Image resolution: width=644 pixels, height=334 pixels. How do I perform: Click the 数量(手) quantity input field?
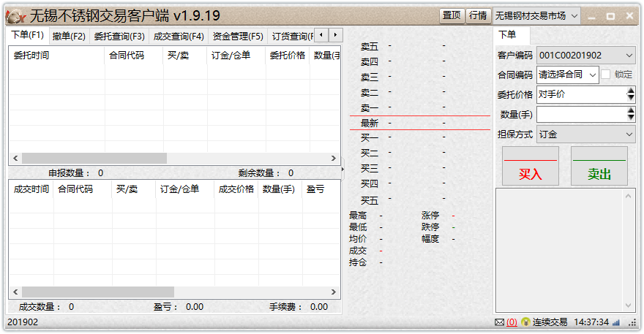pos(581,114)
